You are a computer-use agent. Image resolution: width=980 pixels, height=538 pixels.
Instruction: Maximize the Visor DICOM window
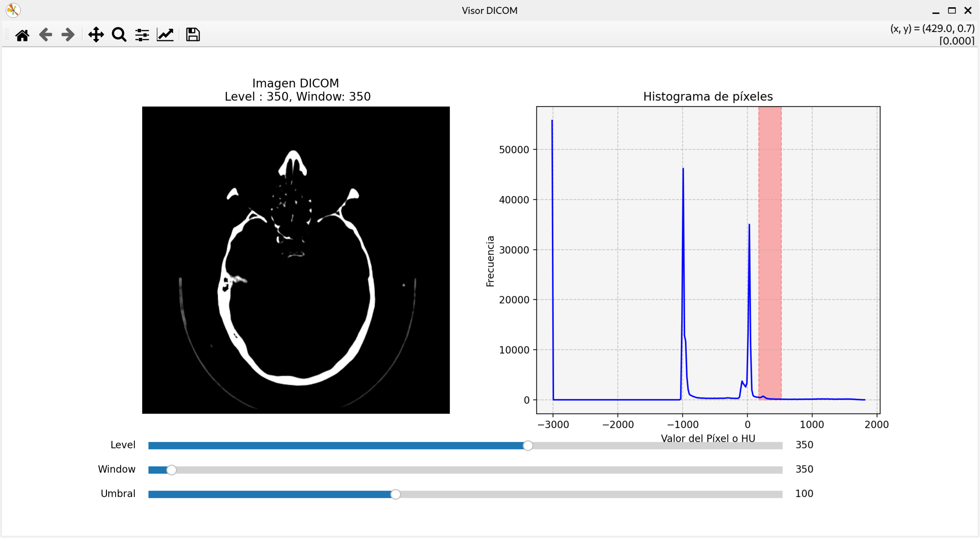[951, 10]
